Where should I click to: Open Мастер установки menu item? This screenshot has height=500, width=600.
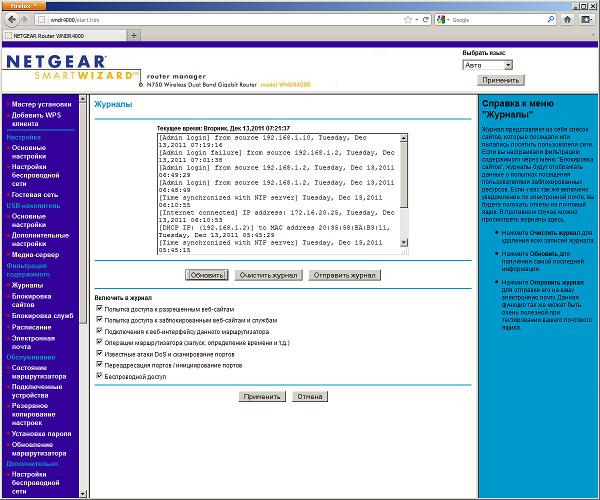41,104
